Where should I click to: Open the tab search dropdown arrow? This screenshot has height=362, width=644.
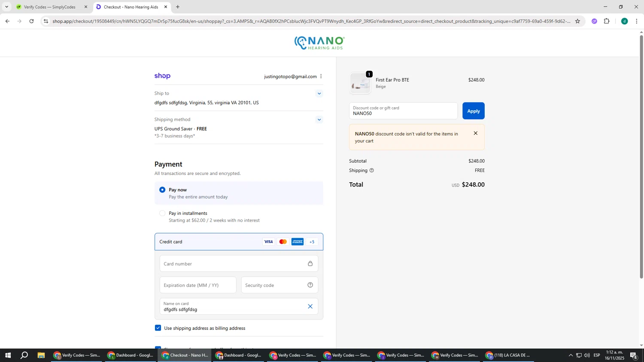[x=6, y=7]
